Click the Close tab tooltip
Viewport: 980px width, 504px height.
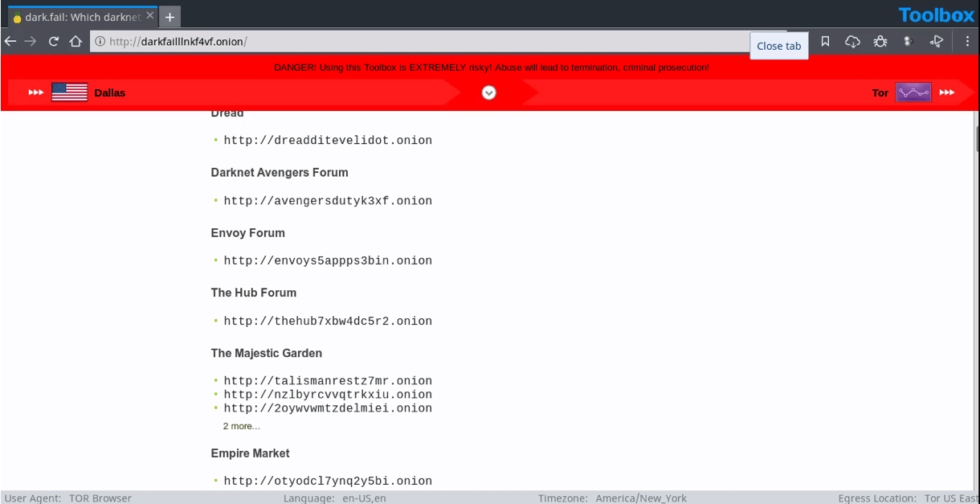tap(778, 46)
